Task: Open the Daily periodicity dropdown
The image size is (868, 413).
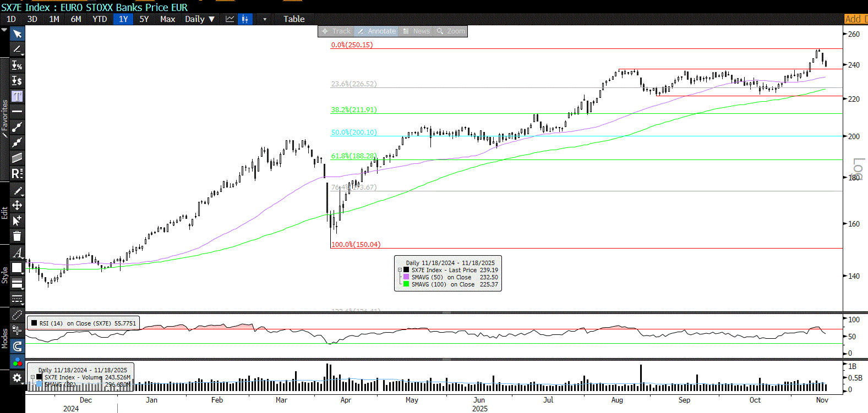Action: click(x=200, y=19)
